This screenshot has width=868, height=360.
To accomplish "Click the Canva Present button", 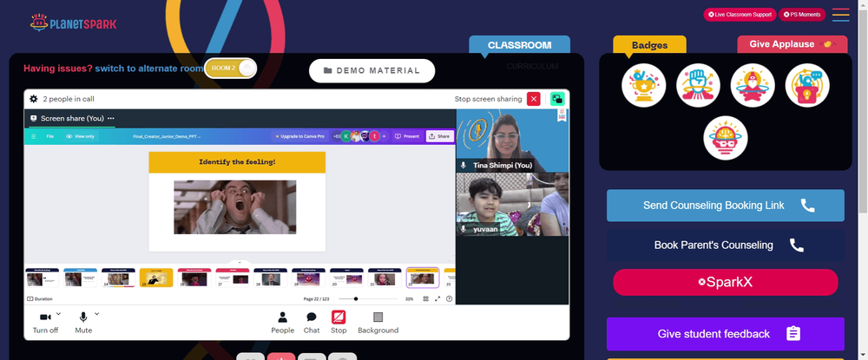I will coord(407,136).
